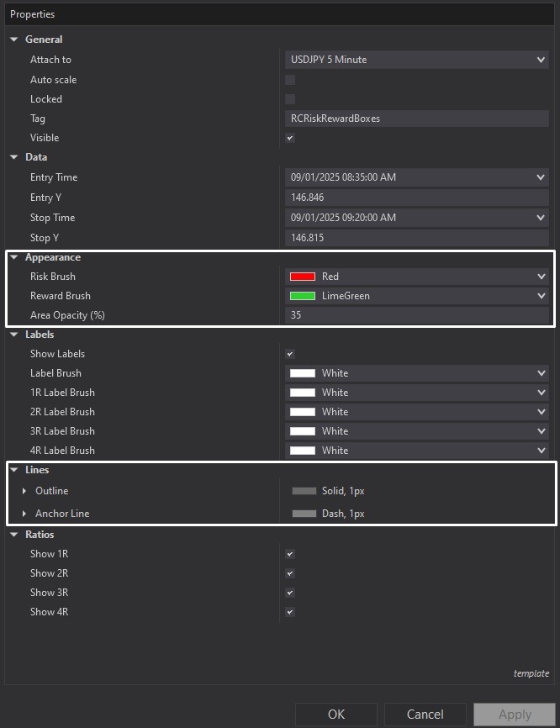Open the 2R Label Brush dropdown
The width and height of the screenshot is (560, 728).
point(542,412)
